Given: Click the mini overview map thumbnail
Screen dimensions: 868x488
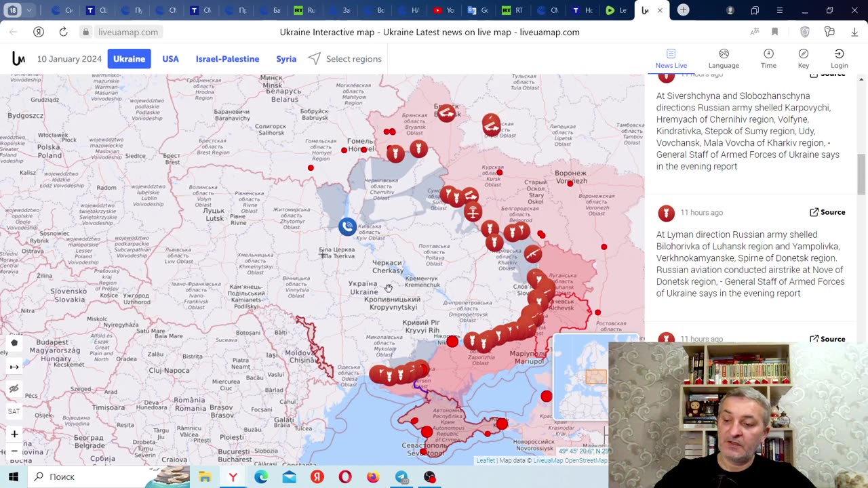Looking at the screenshot, I should (x=580, y=378).
